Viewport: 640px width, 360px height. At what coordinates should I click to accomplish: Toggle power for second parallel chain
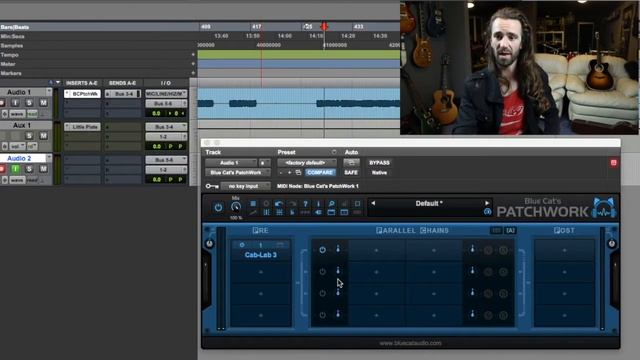pyautogui.click(x=322, y=271)
